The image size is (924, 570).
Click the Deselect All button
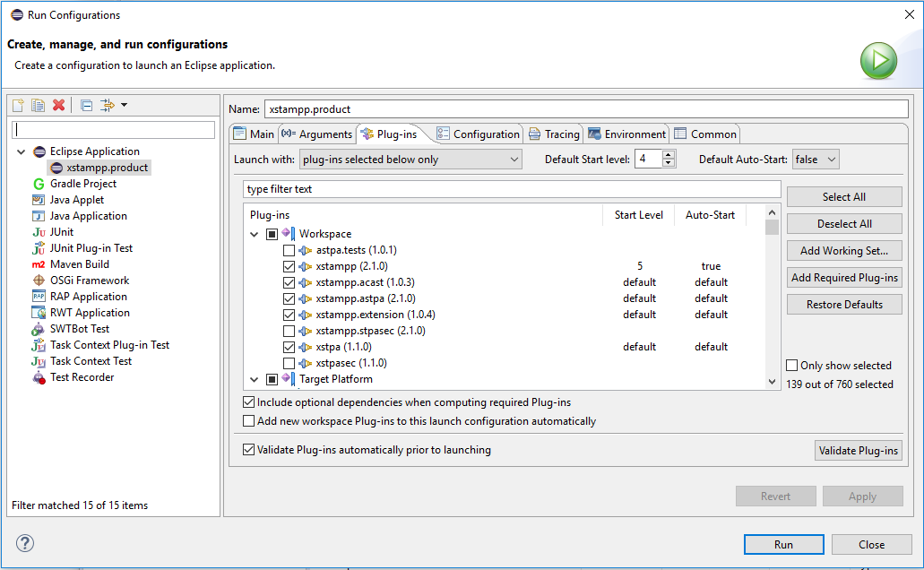pyautogui.click(x=844, y=223)
